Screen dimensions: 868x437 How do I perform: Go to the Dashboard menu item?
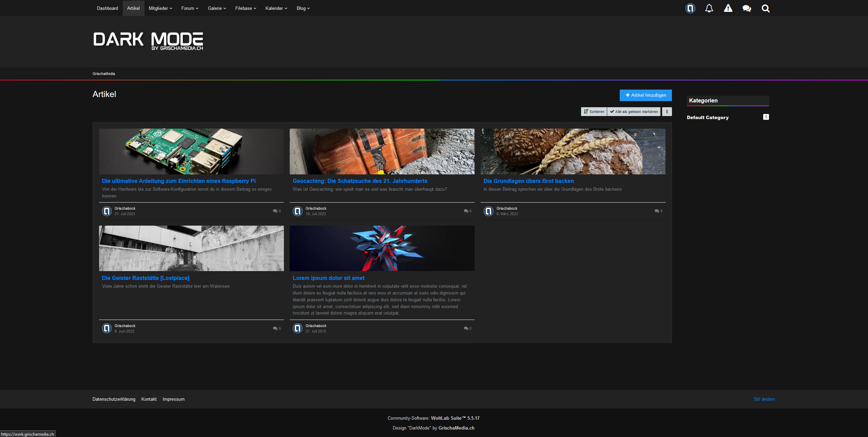coord(108,8)
